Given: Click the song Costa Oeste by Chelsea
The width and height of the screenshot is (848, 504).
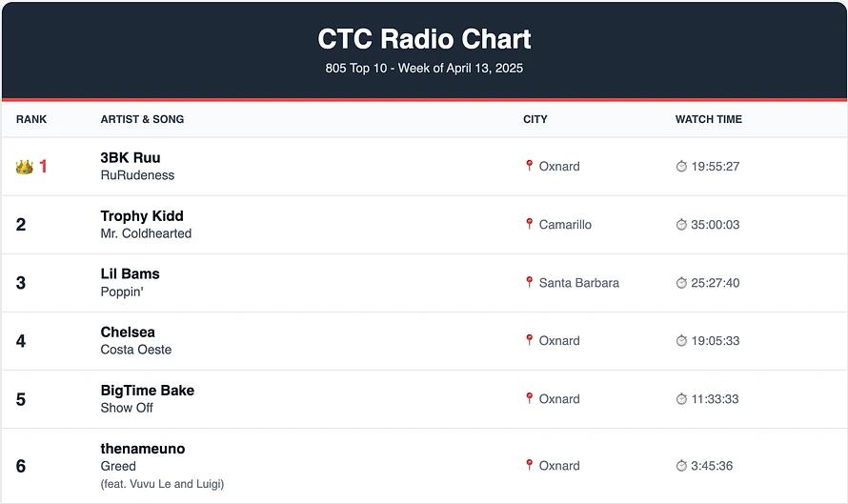Looking at the screenshot, I should pos(135,350).
